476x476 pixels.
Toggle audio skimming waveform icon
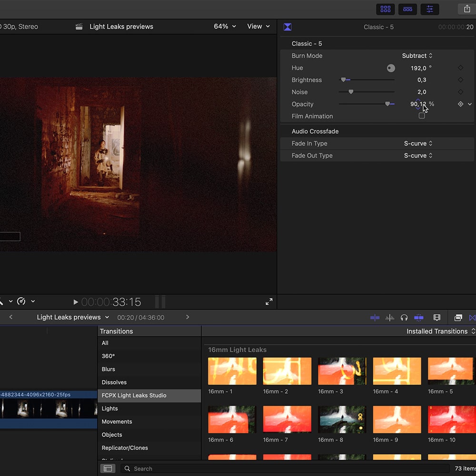pos(390,317)
